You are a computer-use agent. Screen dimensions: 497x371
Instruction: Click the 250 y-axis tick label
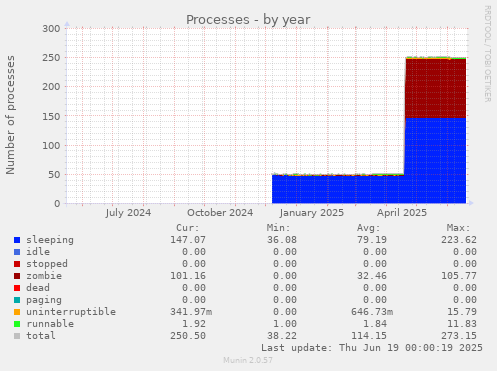tap(51, 58)
